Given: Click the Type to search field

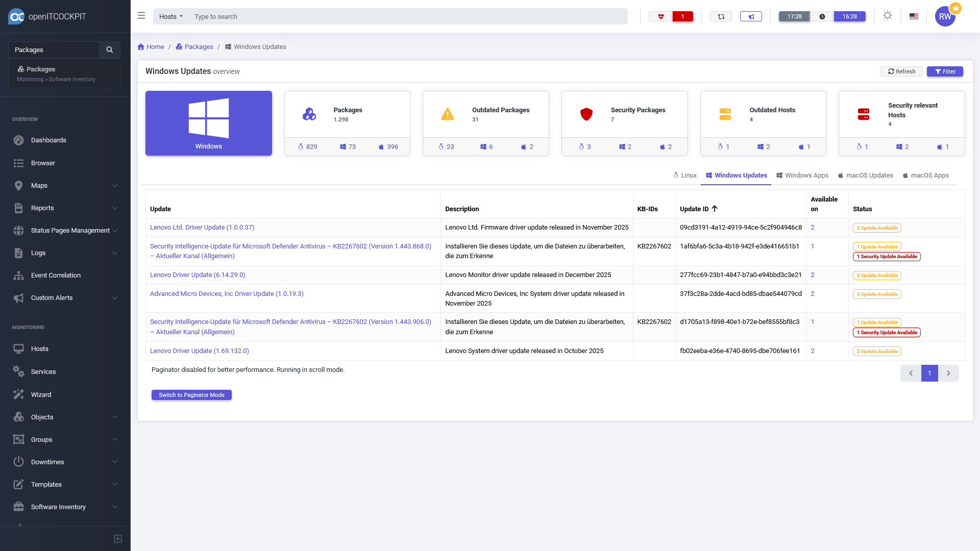Looking at the screenshot, I should (408, 16).
